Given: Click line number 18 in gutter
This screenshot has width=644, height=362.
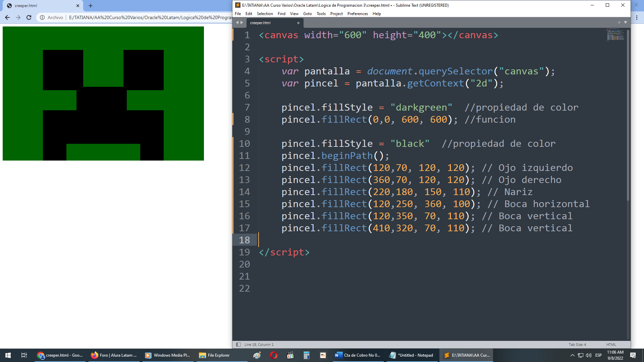Looking at the screenshot, I should pos(245,240).
